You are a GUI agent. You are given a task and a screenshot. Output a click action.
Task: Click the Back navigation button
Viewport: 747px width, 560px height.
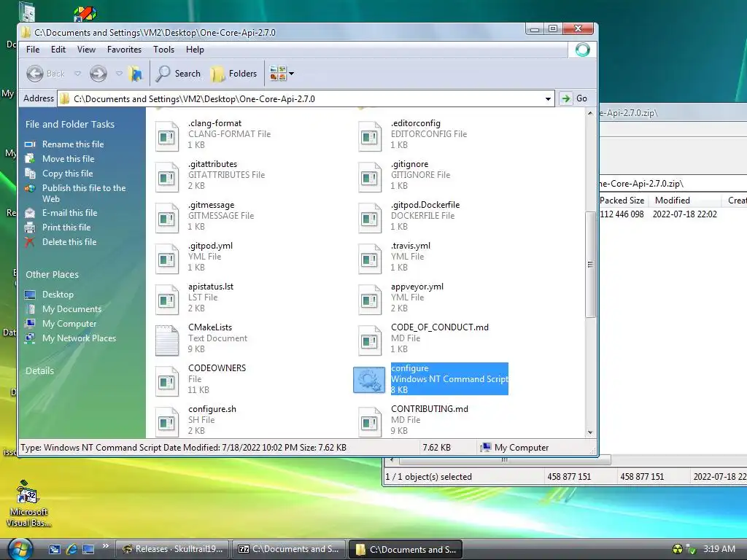tap(45, 74)
